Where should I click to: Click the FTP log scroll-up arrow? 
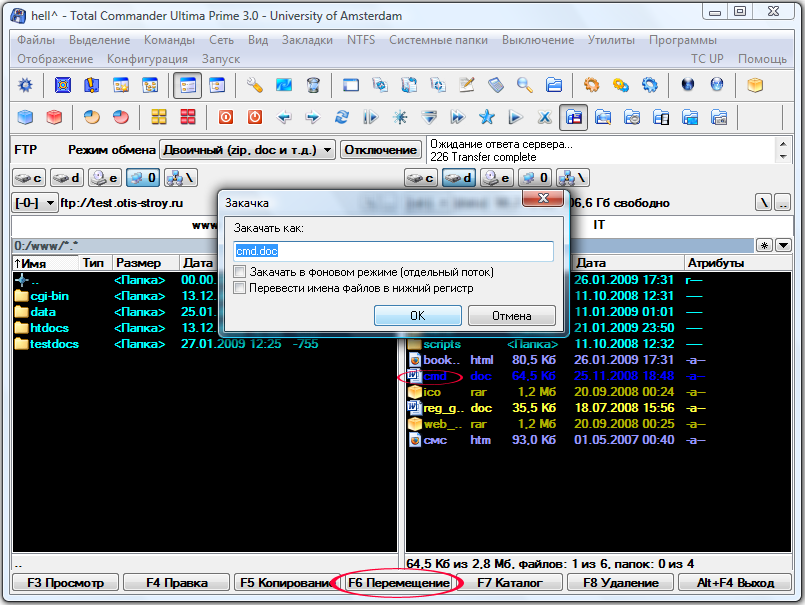click(783, 144)
